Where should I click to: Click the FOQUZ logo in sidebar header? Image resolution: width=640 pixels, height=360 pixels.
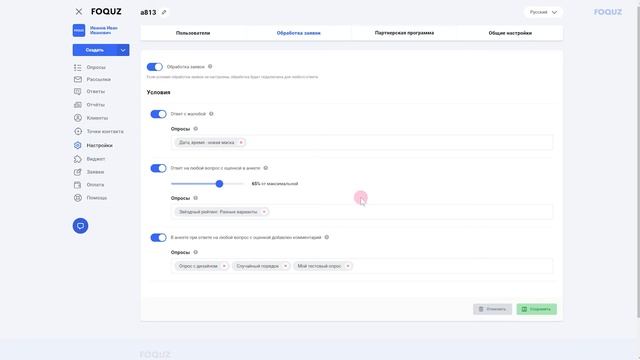(106, 12)
